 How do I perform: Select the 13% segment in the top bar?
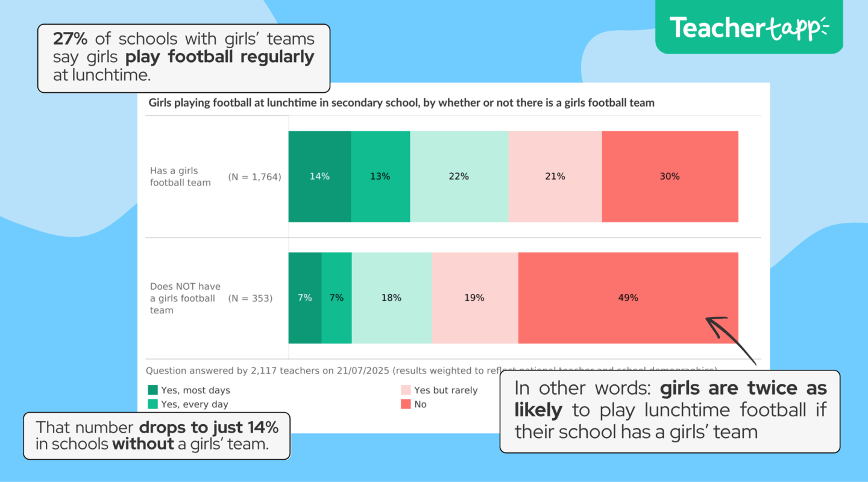click(380, 177)
